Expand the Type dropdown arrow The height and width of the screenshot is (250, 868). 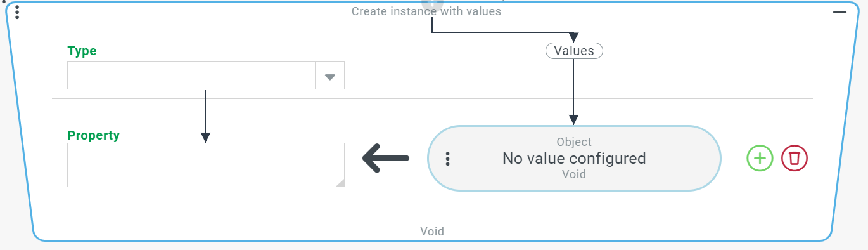pyautogui.click(x=329, y=76)
